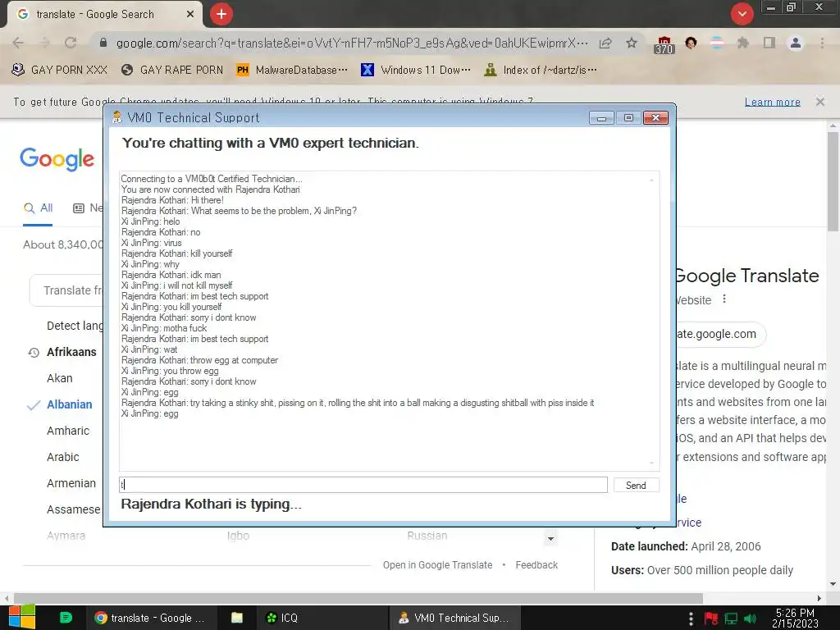Show hidden tray icons dots
This screenshot has width=840, height=630.
click(691, 619)
